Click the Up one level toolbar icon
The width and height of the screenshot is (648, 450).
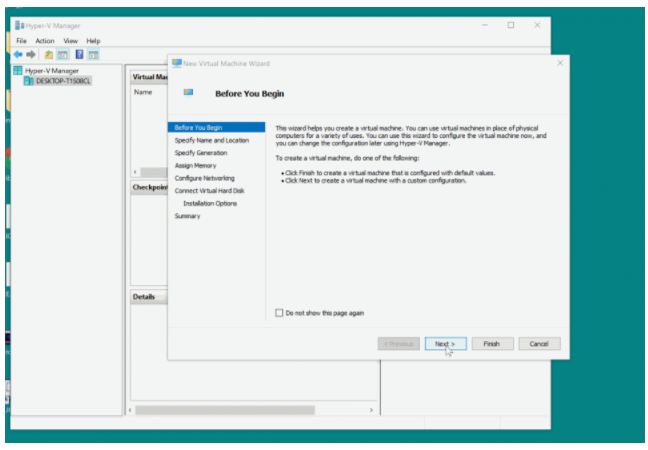point(49,54)
